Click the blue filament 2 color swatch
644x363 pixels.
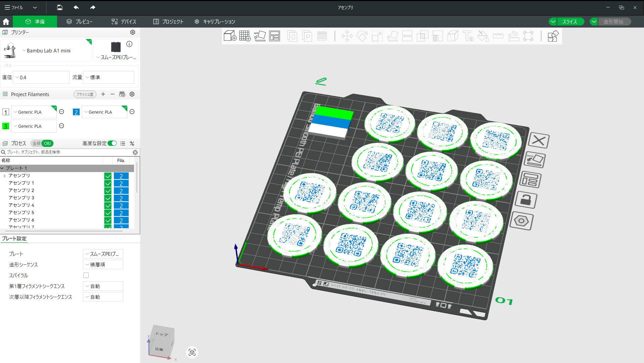[x=76, y=112]
